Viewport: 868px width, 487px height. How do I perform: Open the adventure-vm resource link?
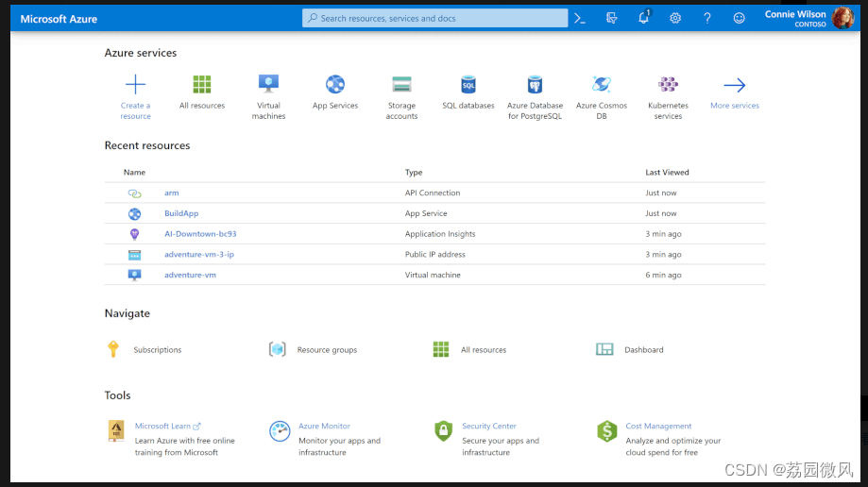coord(190,275)
